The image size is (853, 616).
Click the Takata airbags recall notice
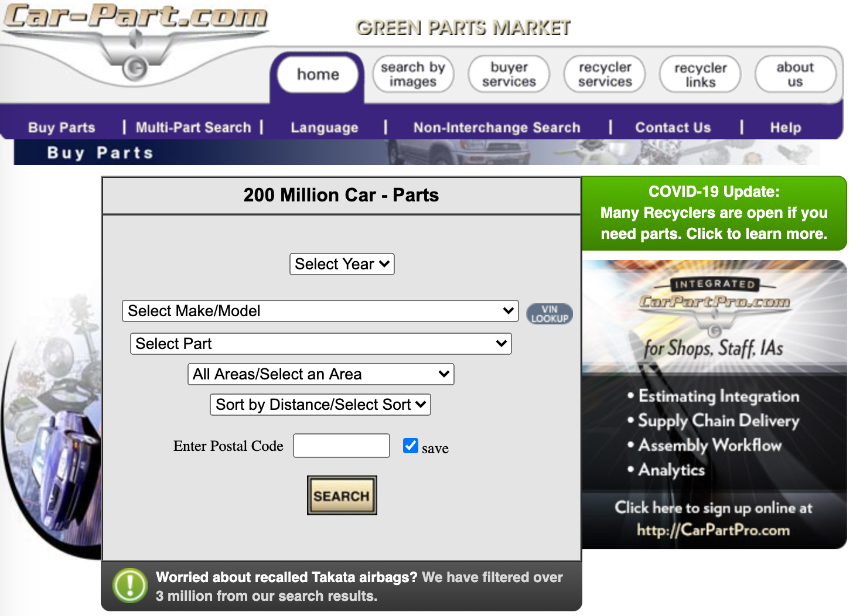click(342, 586)
